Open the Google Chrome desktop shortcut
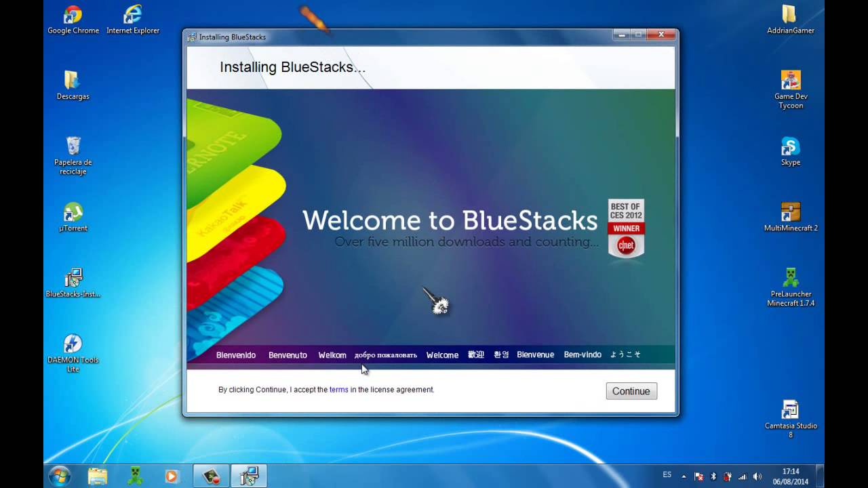The image size is (868, 488). (73, 20)
